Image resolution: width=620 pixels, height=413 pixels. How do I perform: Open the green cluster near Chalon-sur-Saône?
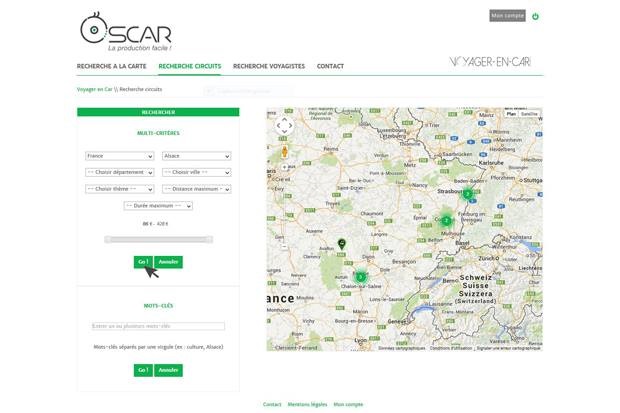tap(360, 277)
